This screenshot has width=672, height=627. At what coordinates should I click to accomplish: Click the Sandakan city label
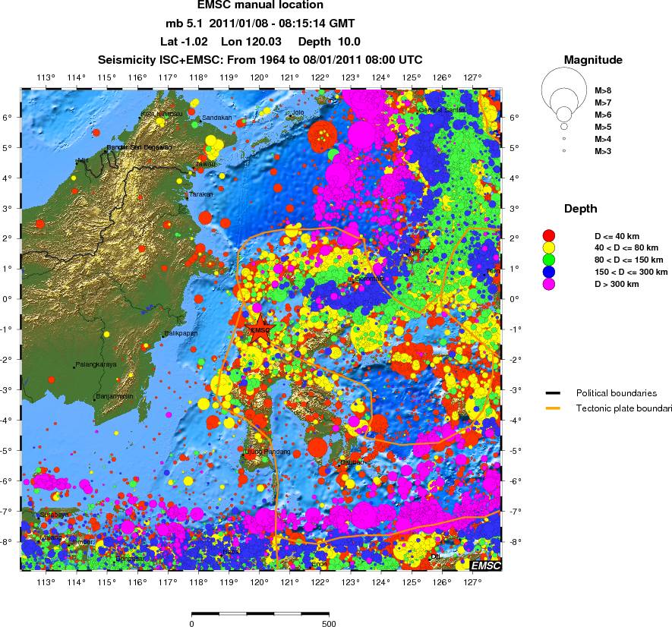(x=217, y=118)
